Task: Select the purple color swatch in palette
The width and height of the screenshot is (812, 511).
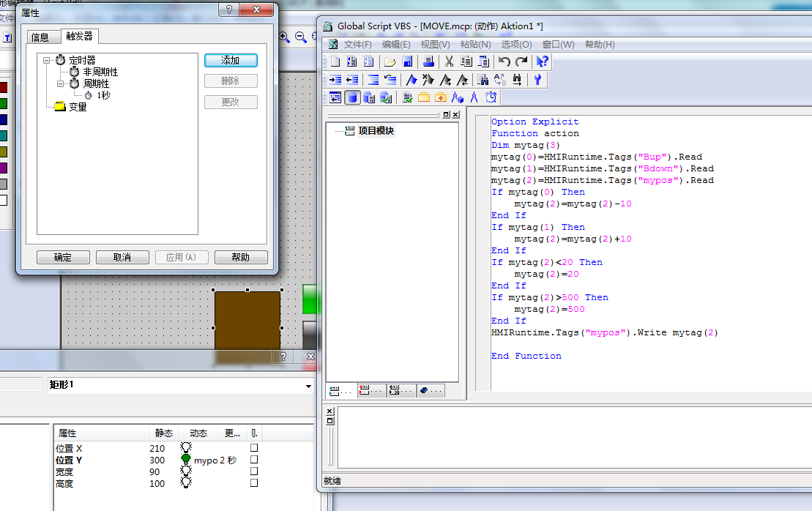Action: (x=3, y=168)
